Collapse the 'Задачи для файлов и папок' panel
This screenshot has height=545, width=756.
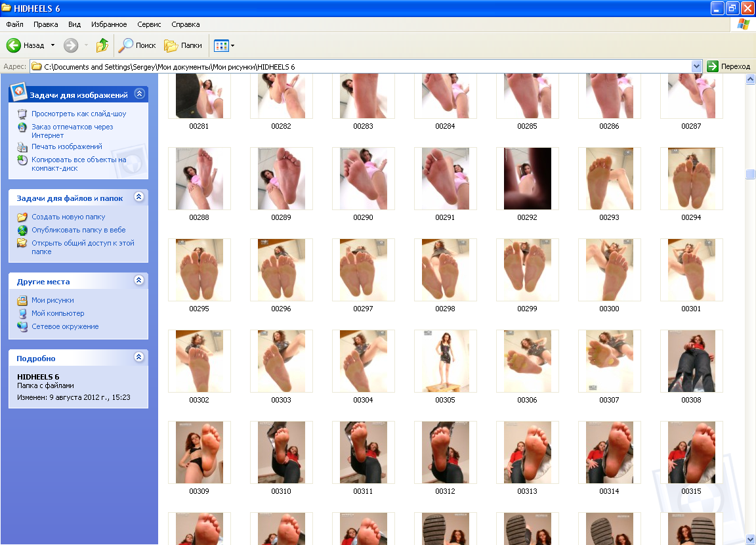139,197
